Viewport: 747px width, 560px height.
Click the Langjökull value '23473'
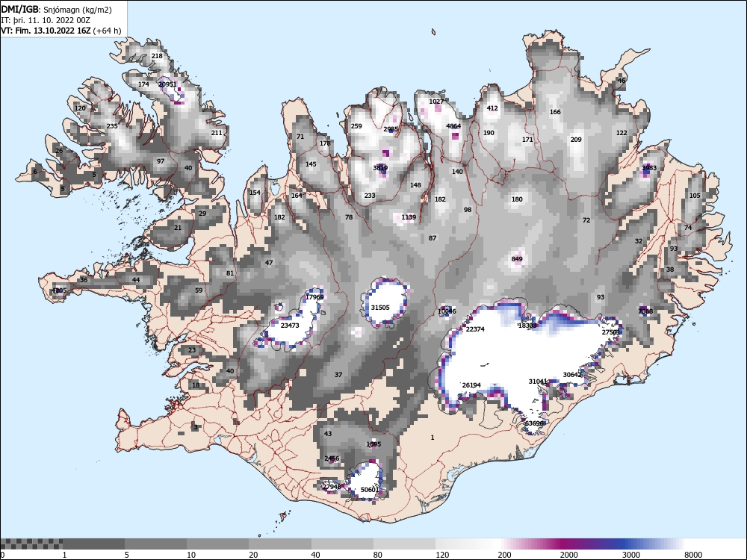[290, 326]
